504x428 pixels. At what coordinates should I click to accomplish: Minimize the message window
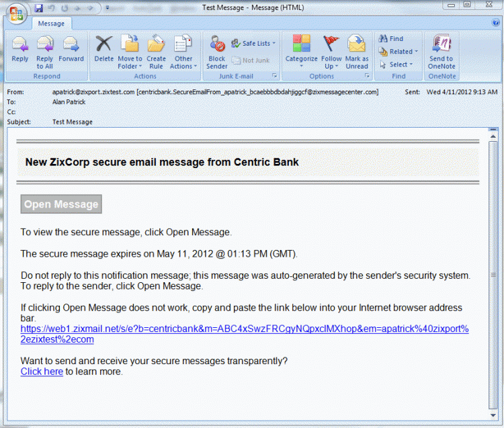(452, 5)
